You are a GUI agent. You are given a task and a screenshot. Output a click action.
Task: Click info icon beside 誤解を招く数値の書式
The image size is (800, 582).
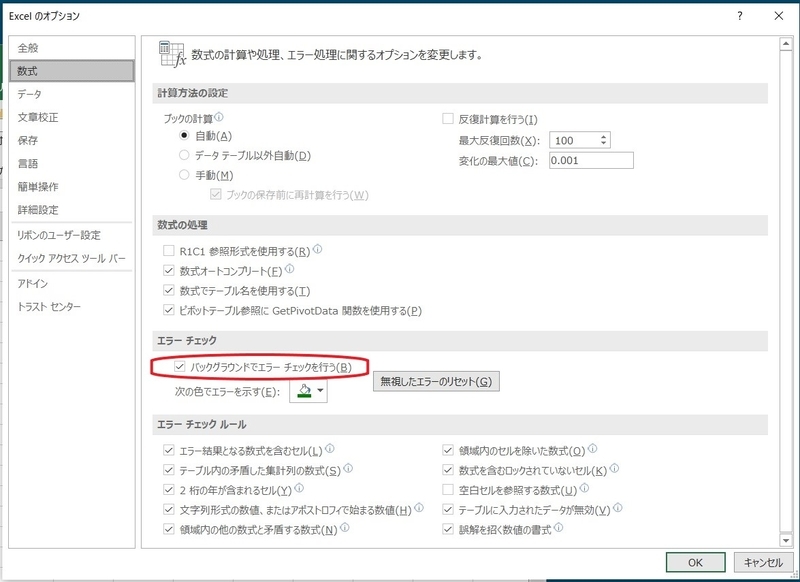(559, 527)
